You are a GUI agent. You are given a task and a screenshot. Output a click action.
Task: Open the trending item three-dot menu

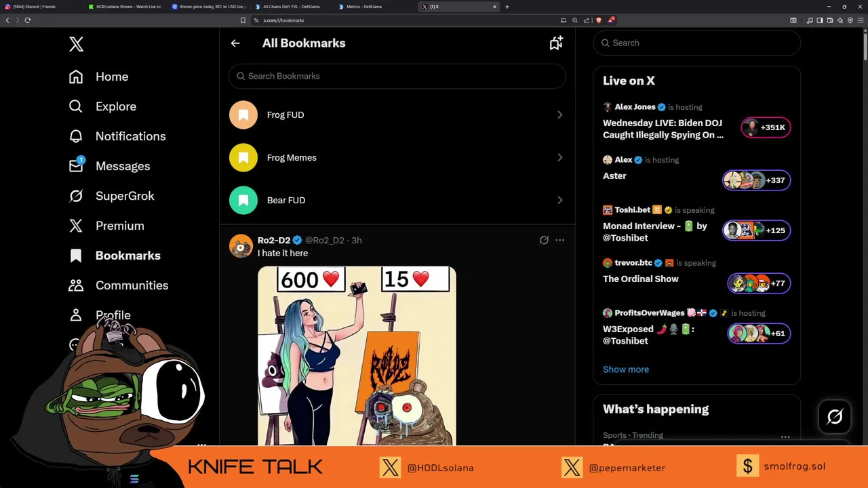[785, 437]
